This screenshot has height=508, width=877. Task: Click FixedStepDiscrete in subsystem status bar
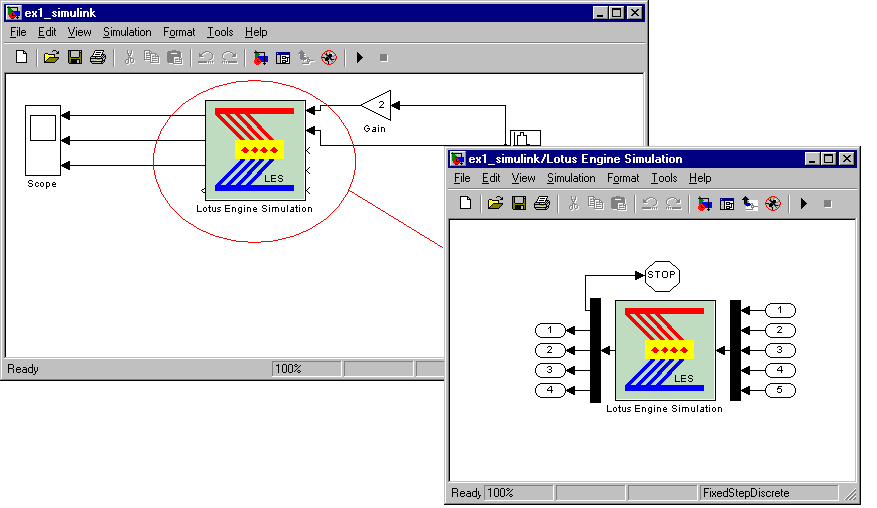(x=768, y=493)
